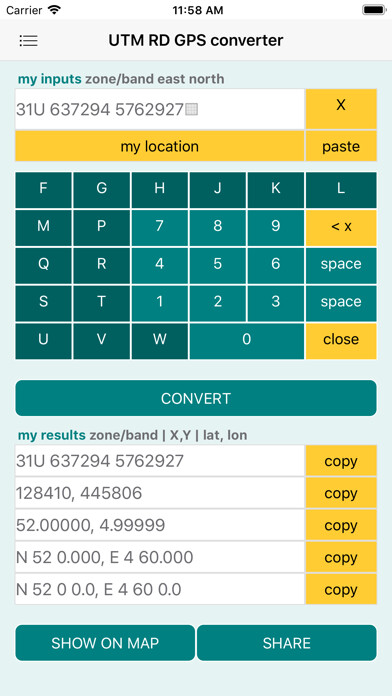The width and height of the screenshot is (392, 696).
Task: Select the letter T key
Action: click(101, 303)
